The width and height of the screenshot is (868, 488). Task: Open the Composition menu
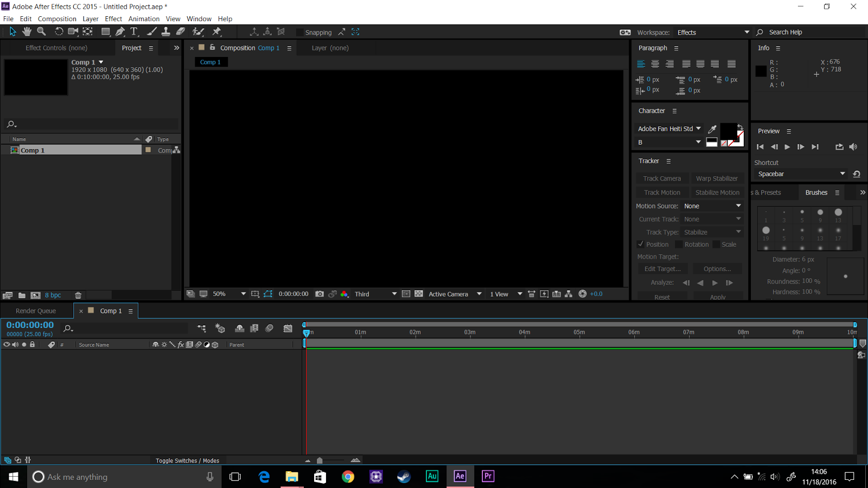click(57, 18)
